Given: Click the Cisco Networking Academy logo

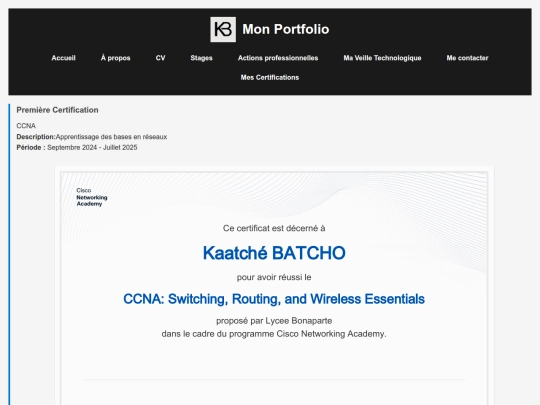Looking at the screenshot, I should tap(92, 197).
